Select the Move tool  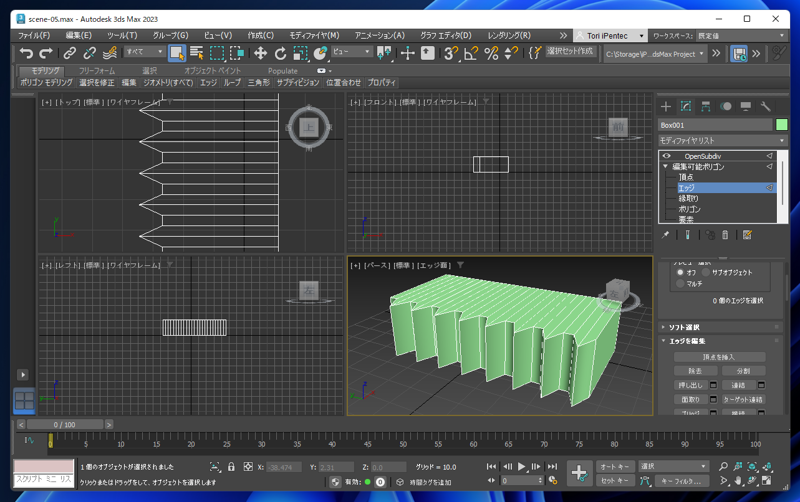click(x=260, y=53)
